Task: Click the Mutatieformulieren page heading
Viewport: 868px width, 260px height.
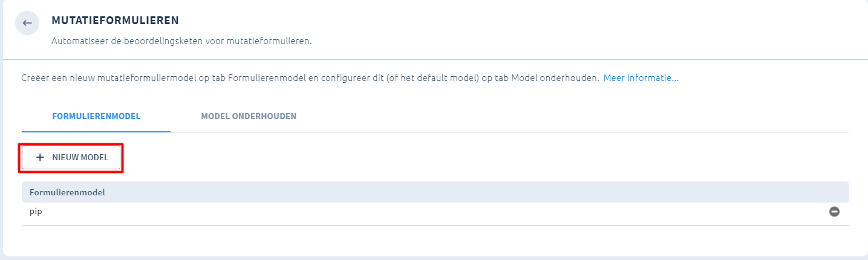Action: click(x=115, y=21)
